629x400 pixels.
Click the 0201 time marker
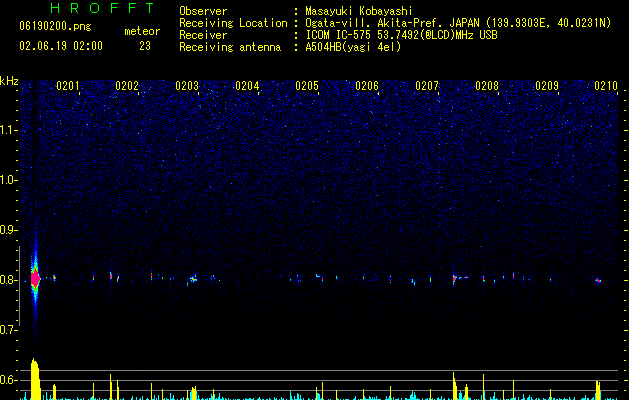pyautogui.click(x=67, y=85)
